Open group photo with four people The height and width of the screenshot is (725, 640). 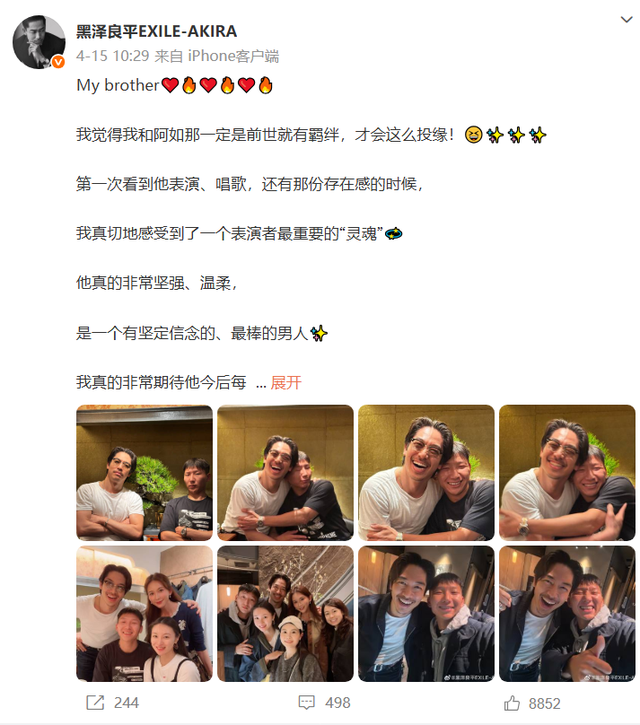[144, 614]
